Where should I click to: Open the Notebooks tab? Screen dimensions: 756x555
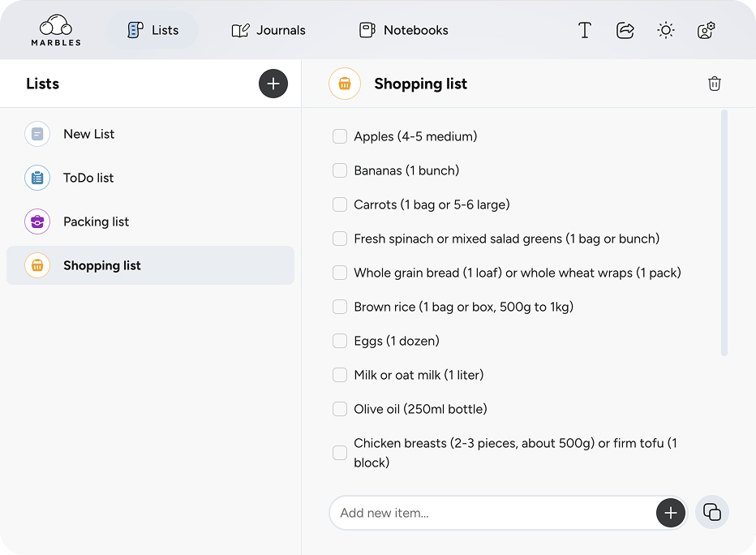(403, 30)
